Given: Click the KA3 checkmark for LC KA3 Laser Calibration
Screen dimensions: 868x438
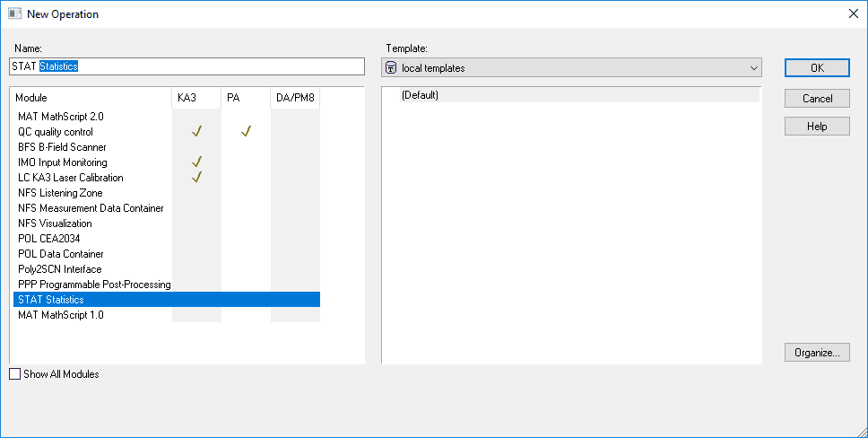Looking at the screenshot, I should (196, 177).
